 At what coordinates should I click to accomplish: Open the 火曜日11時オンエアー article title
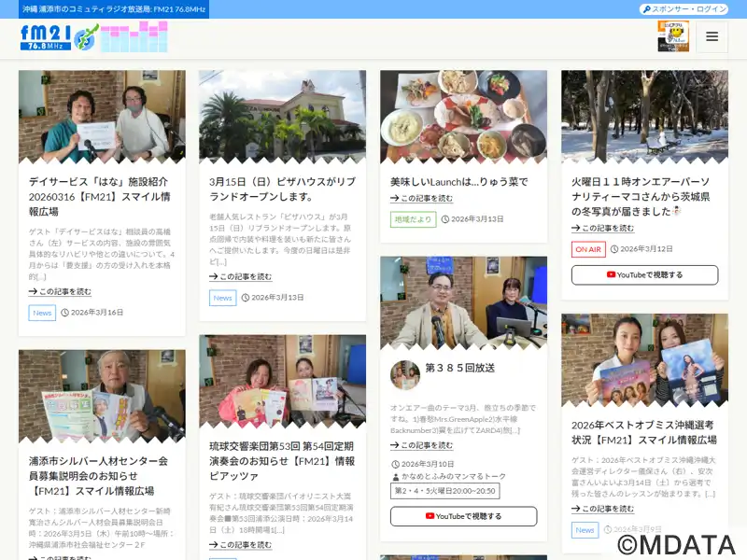pyautogui.click(x=641, y=196)
